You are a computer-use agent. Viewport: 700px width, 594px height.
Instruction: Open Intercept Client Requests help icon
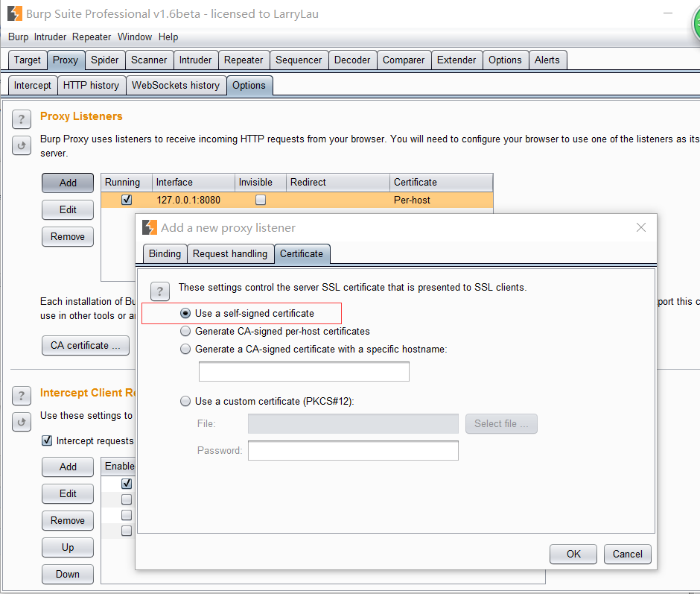22,396
